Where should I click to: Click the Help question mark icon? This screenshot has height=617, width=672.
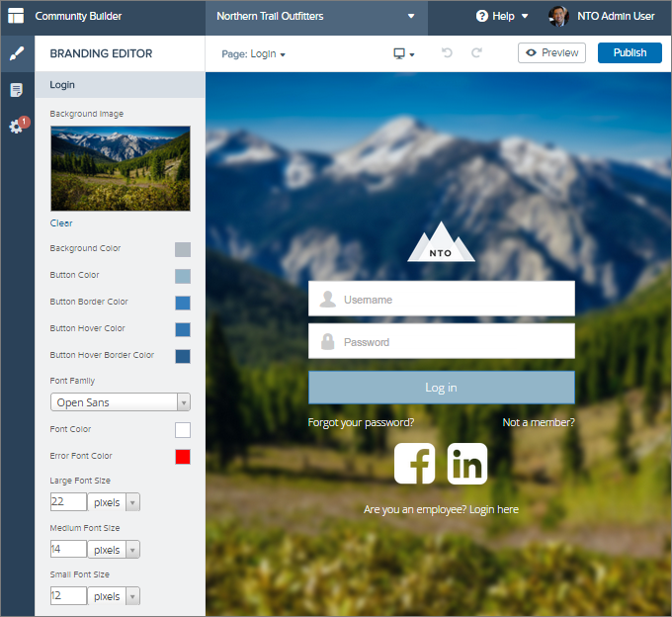click(481, 16)
